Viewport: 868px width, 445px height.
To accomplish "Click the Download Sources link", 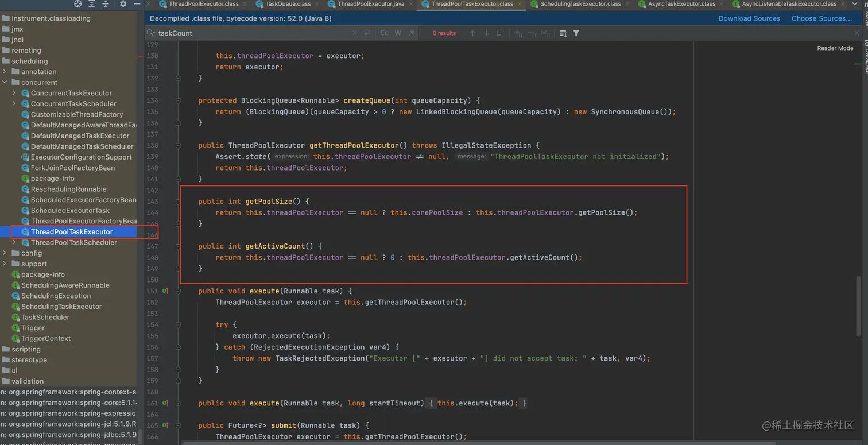I will pyautogui.click(x=749, y=18).
